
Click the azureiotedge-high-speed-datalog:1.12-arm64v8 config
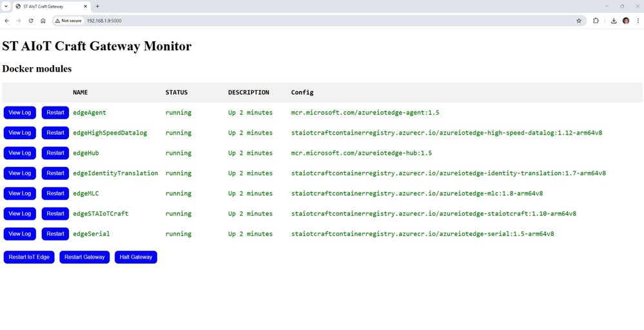point(447,133)
